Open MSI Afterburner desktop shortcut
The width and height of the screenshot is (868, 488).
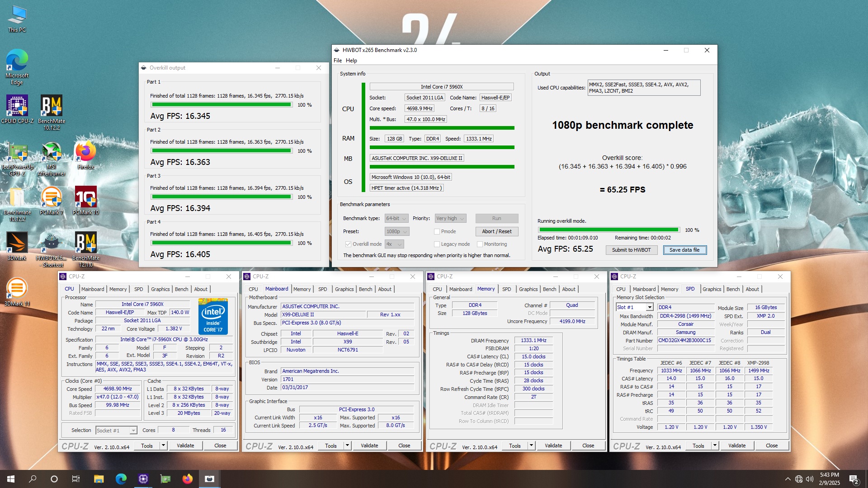(x=52, y=158)
